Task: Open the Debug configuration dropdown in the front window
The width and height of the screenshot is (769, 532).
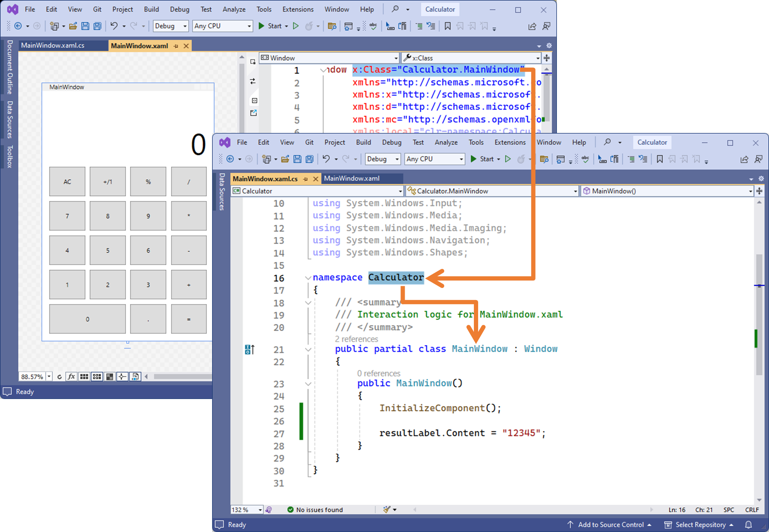Action: pyautogui.click(x=397, y=159)
